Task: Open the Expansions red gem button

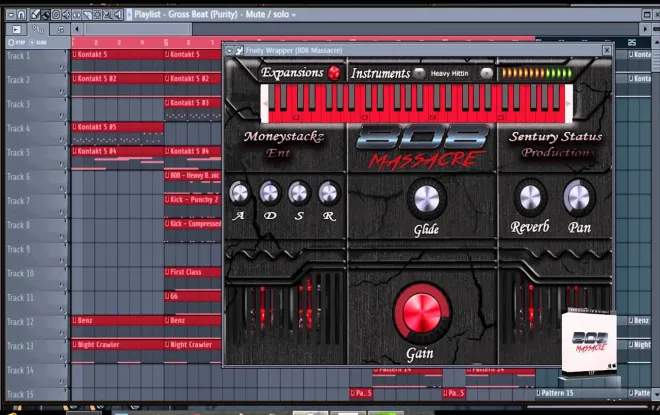Action: (x=334, y=73)
